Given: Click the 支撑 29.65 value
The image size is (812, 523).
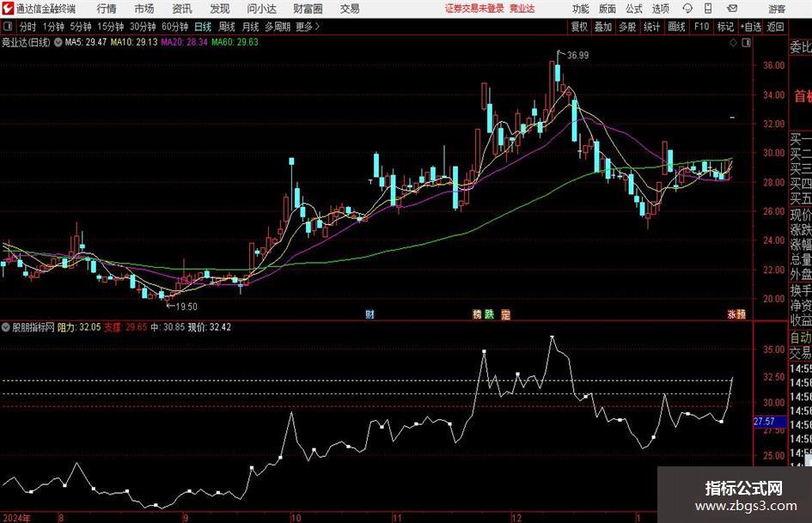Looking at the screenshot, I should click(125, 327).
